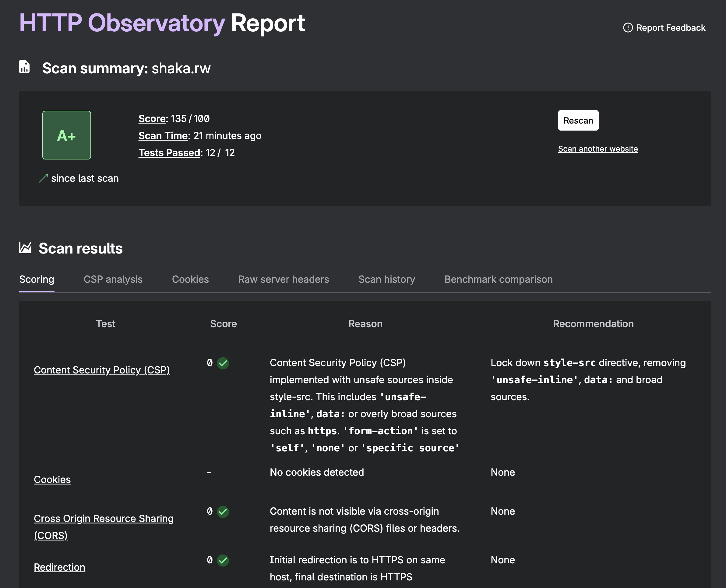Click the underlined Tests Passed label
Image resolution: width=726 pixels, height=588 pixels.
point(169,152)
